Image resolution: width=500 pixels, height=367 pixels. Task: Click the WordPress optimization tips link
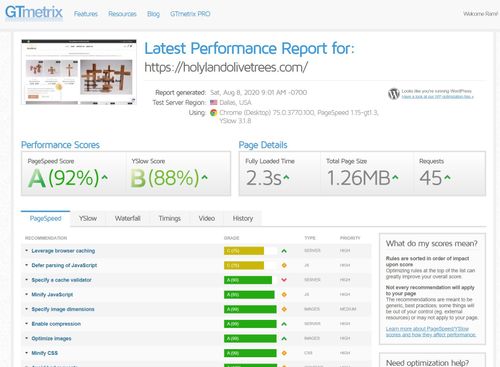click(x=437, y=97)
